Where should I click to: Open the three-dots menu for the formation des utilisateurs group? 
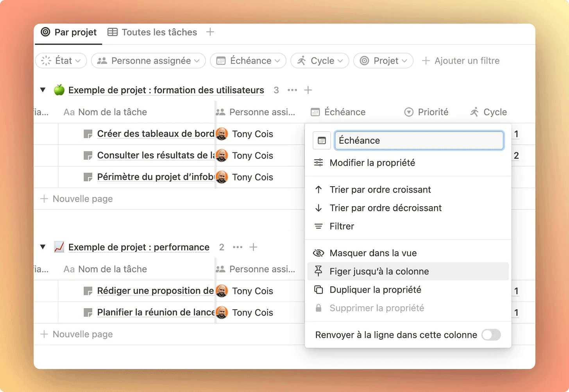(292, 90)
